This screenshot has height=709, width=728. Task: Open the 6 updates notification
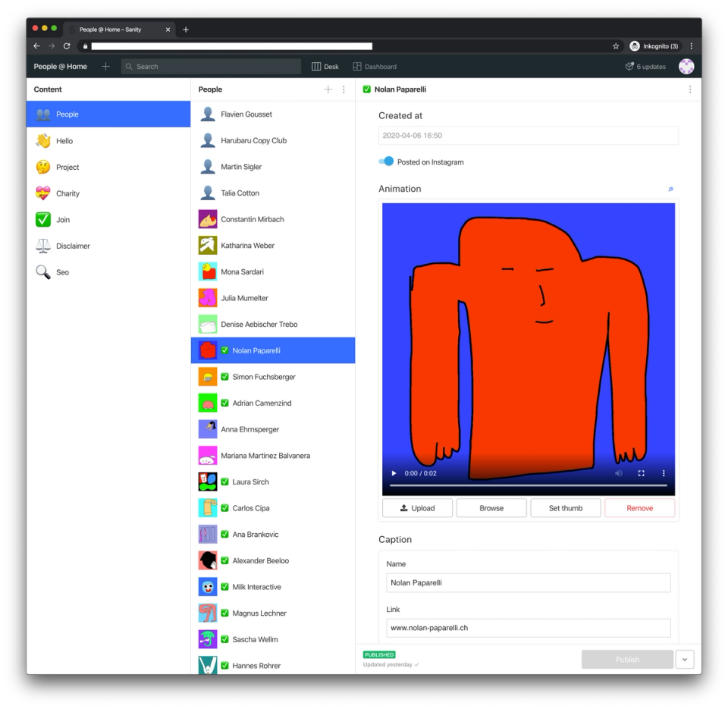[x=645, y=67]
